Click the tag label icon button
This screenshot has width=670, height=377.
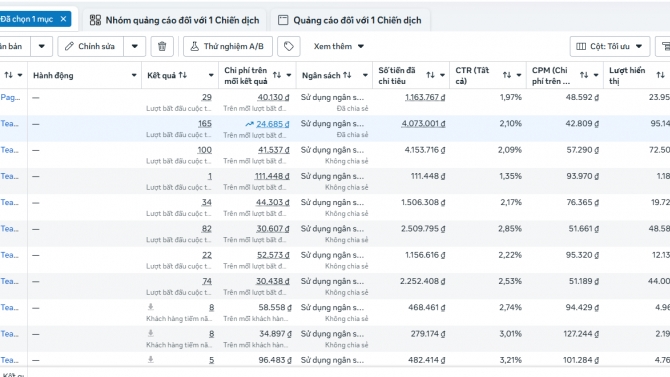tap(288, 46)
